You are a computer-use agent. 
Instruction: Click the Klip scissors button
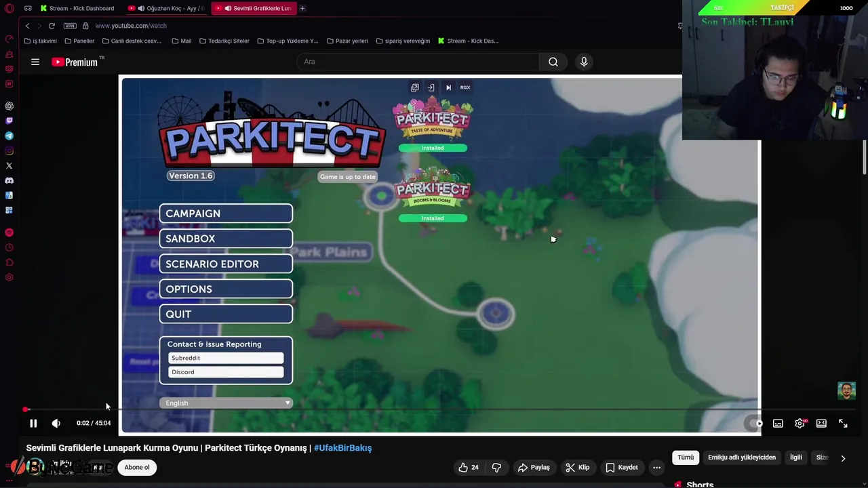coord(578,467)
